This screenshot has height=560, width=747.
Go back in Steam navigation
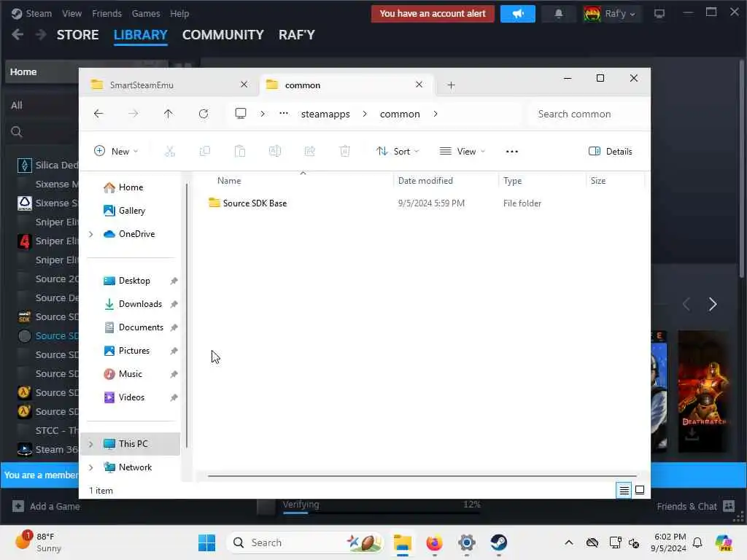(x=18, y=35)
